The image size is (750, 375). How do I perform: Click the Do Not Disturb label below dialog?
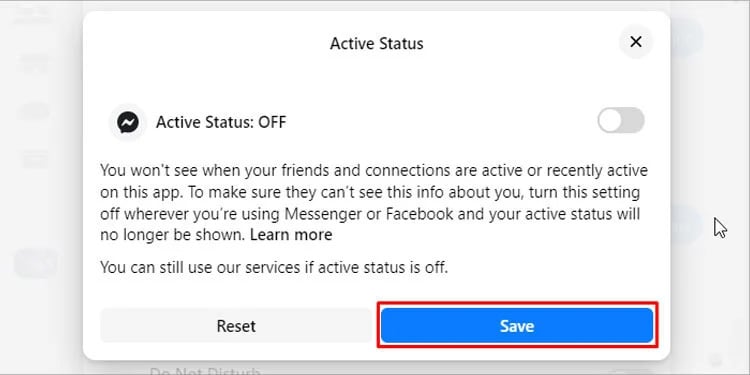pyautogui.click(x=205, y=371)
